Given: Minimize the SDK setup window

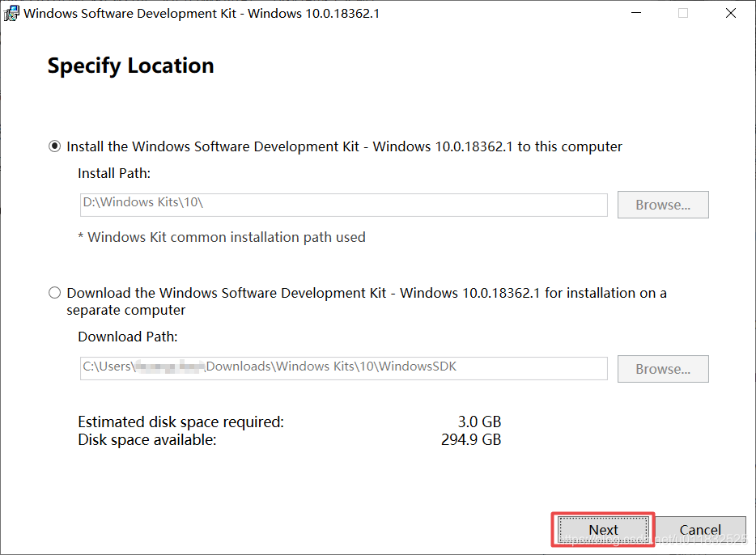Looking at the screenshot, I should 636,13.
